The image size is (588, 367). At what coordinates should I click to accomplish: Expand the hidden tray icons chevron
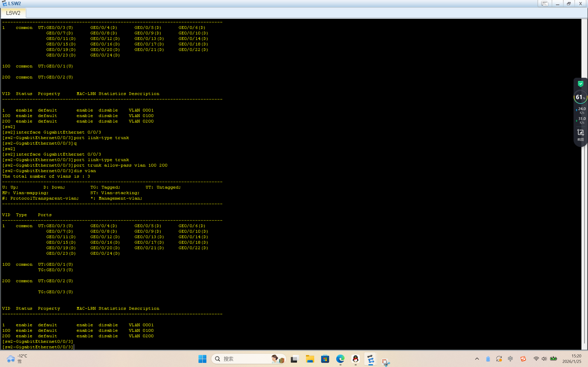pos(477,359)
